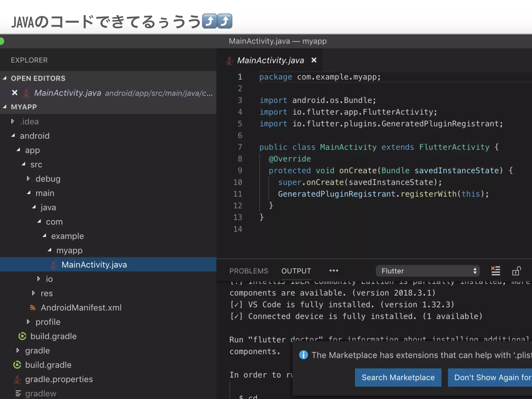Open the gradlew file

coord(41,394)
